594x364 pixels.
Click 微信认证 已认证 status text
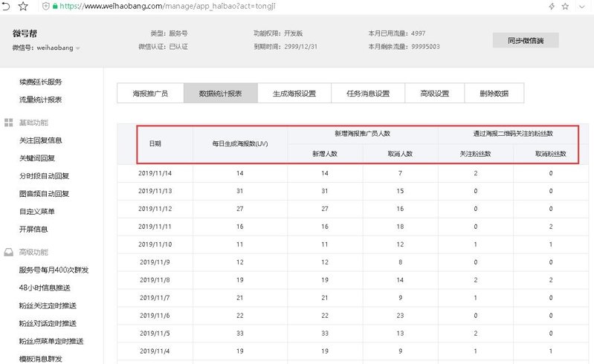pyautogui.click(x=164, y=47)
